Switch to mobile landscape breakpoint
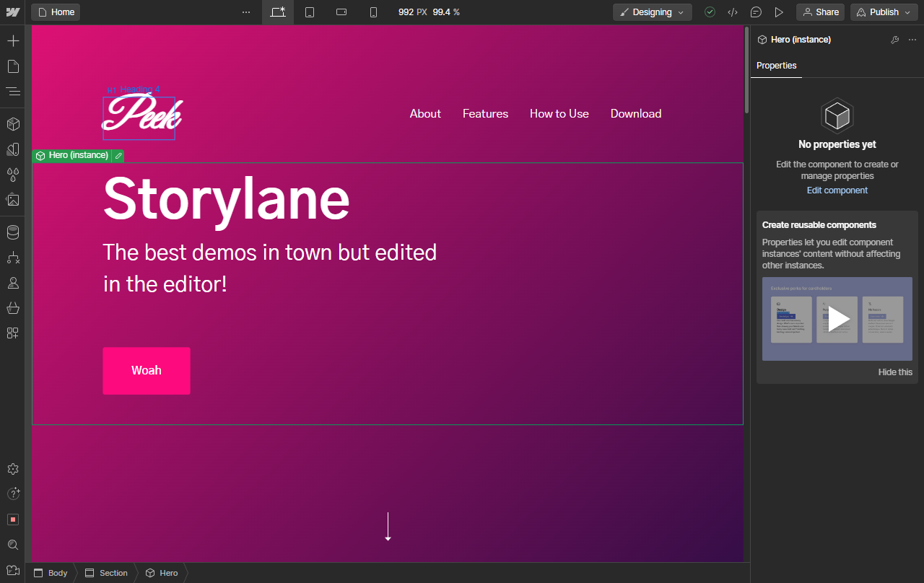Screen dimensions: 924x583 pyautogui.click(x=341, y=12)
